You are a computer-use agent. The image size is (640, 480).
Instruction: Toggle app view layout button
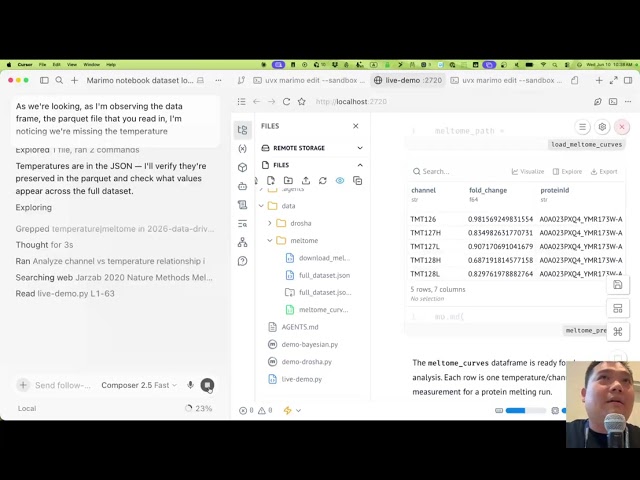pos(618,308)
